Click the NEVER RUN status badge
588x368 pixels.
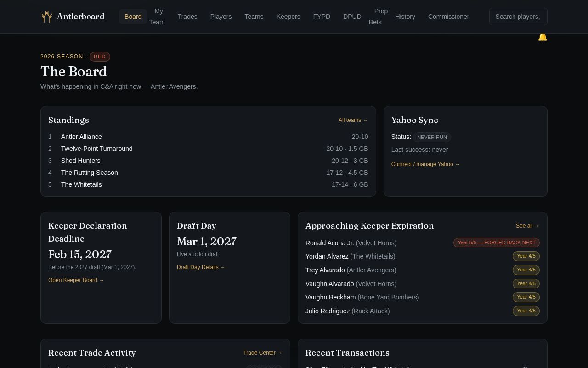(432, 137)
